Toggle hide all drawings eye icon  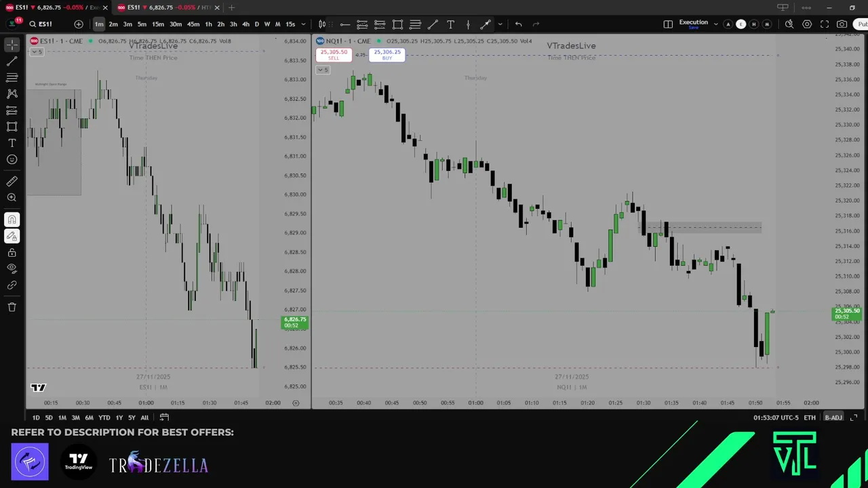pos(12,268)
